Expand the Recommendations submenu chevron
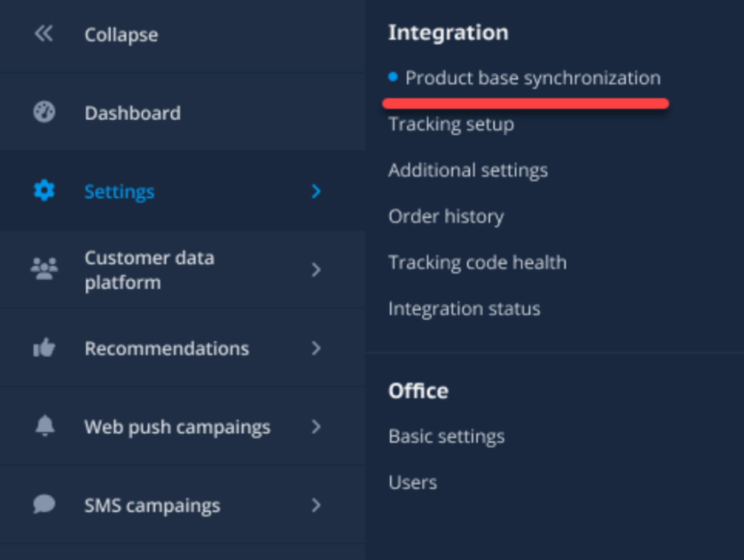The width and height of the screenshot is (744, 560). [316, 348]
